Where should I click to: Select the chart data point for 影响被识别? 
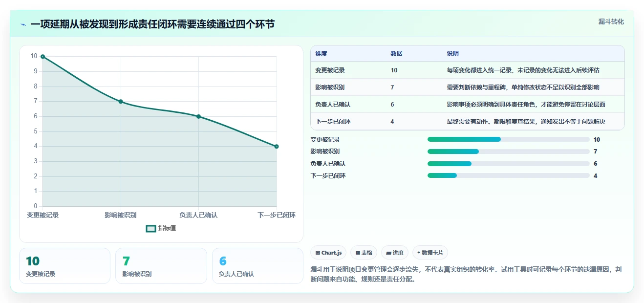pyautogui.click(x=121, y=102)
